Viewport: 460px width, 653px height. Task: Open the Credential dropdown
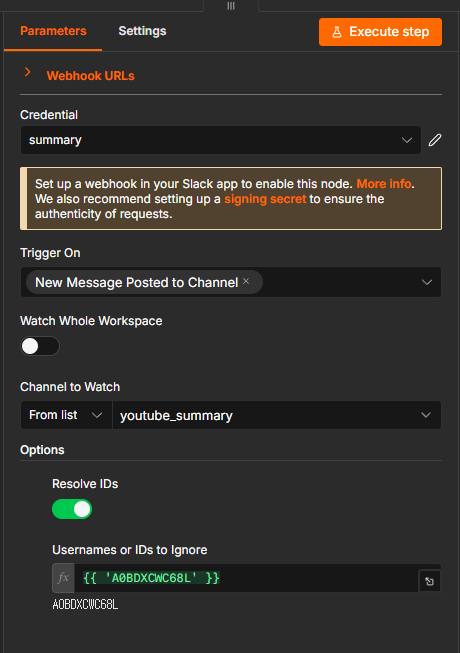click(221, 140)
